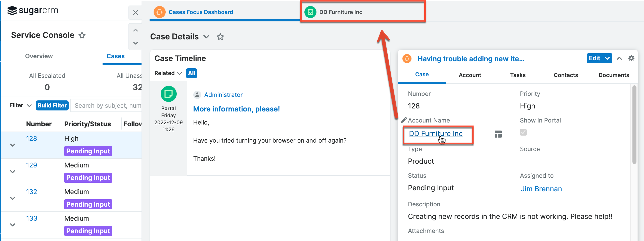Select the All filter button in Case Timeline

191,73
